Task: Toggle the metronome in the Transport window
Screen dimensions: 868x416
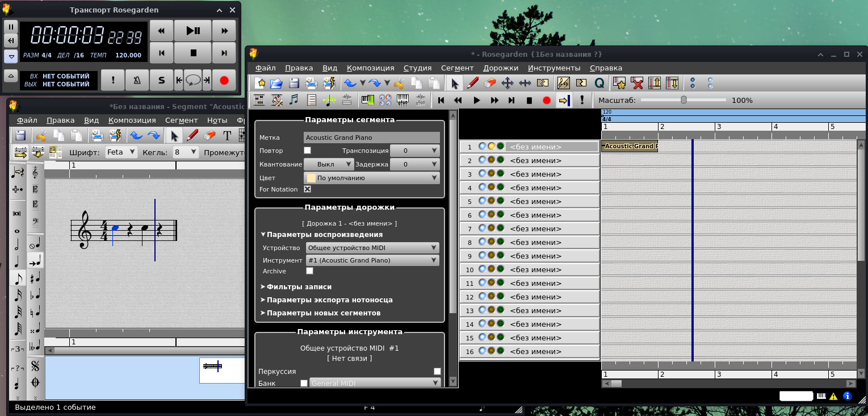Action: [x=137, y=81]
